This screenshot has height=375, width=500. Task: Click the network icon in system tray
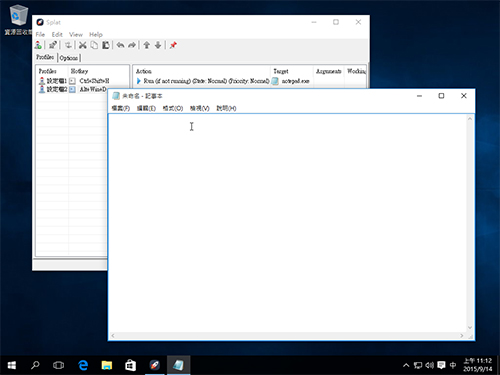pyautogui.click(x=418, y=365)
